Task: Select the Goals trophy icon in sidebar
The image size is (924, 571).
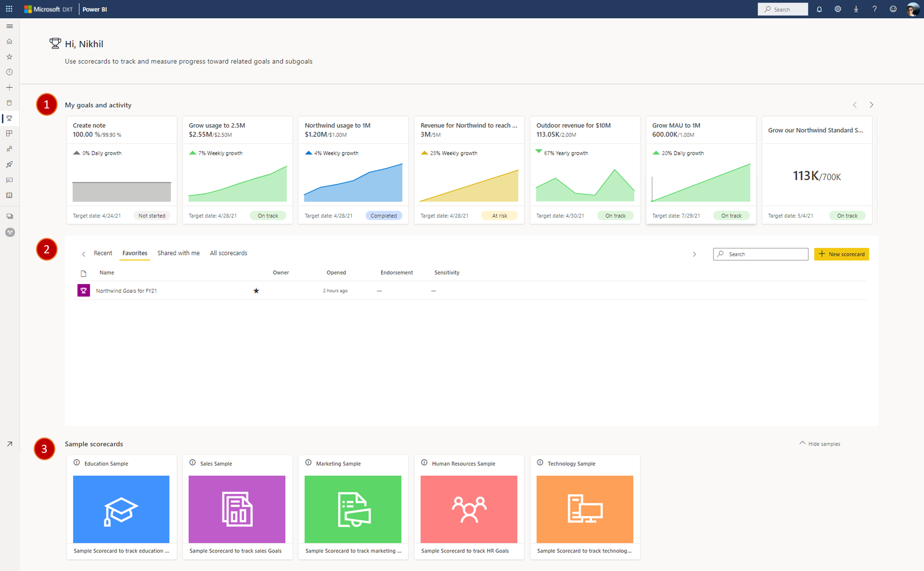Action: coord(9,119)
